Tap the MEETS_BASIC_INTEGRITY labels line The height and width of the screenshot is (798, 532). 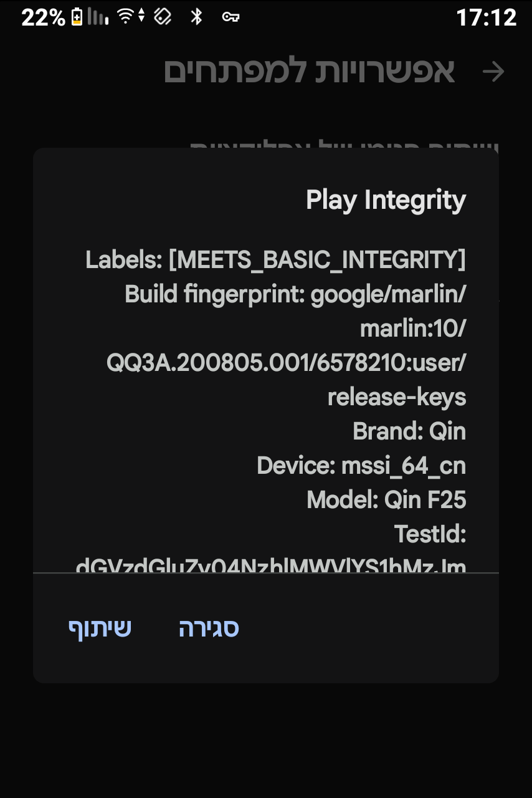tap(275, 259)
